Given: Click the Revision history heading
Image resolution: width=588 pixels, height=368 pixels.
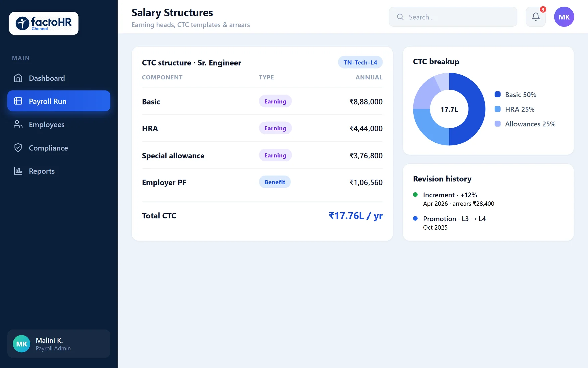Looking at the screenshot, I should click(x=442, y=179).
